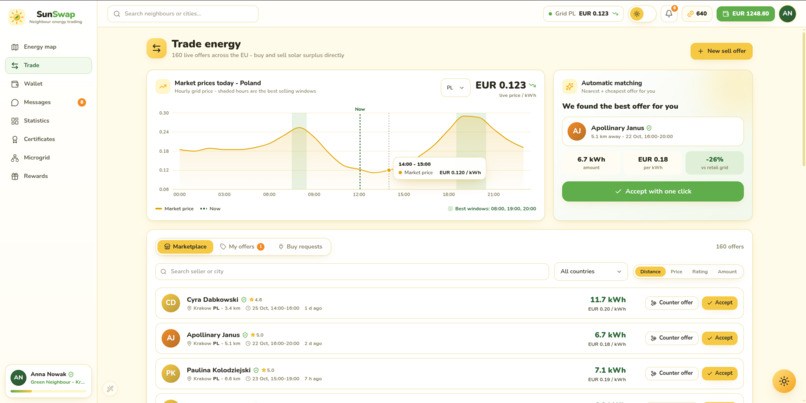This screenshot has width=806, height=403.
Task: Open the Rewards section
Action: tap(48, 176)
